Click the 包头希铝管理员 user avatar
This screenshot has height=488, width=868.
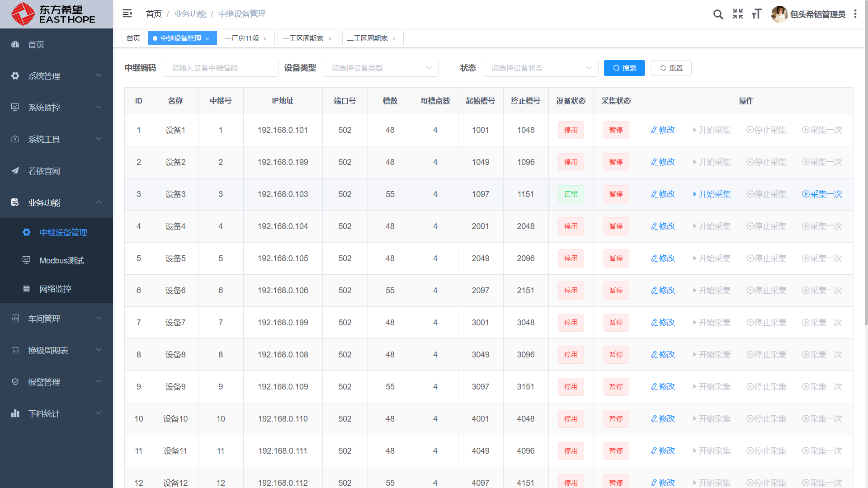pyautogui.click(x=779, y=14)
